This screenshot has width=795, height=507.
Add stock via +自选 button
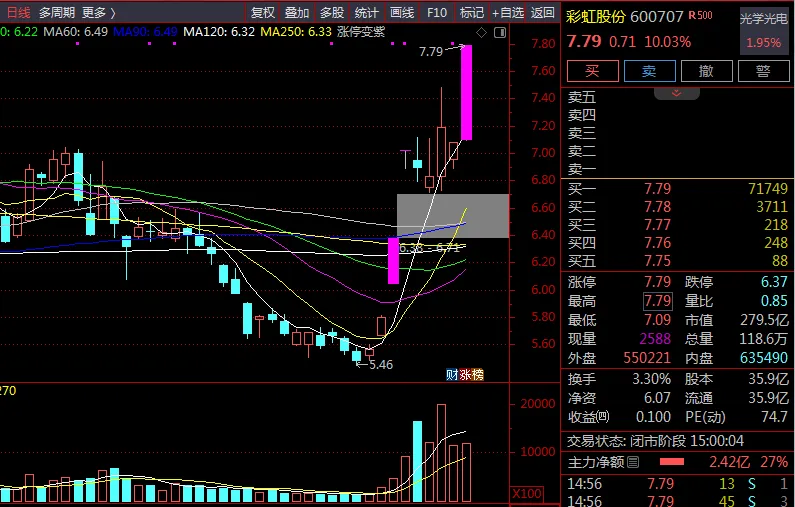[508, 12]
